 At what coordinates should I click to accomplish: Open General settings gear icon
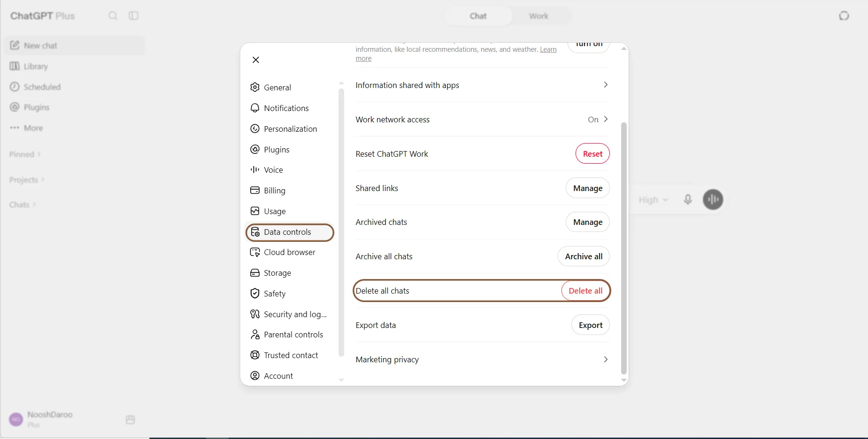click(255, 87)
